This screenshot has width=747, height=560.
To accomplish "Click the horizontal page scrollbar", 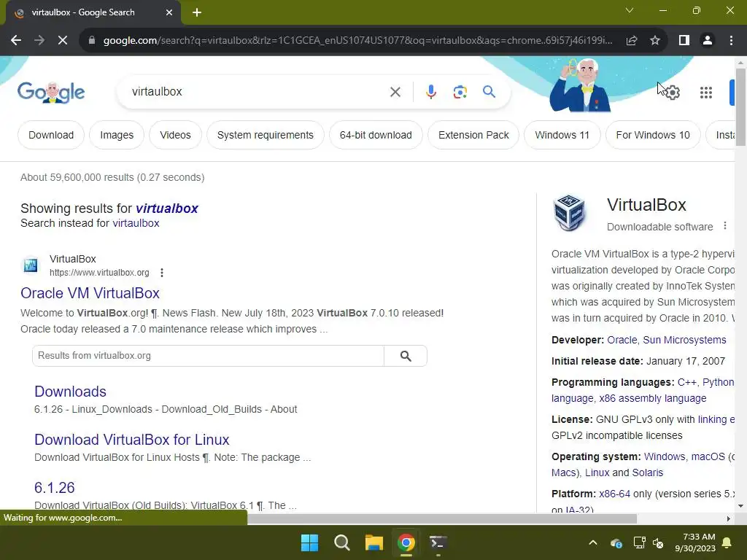I will coord(441,518).
